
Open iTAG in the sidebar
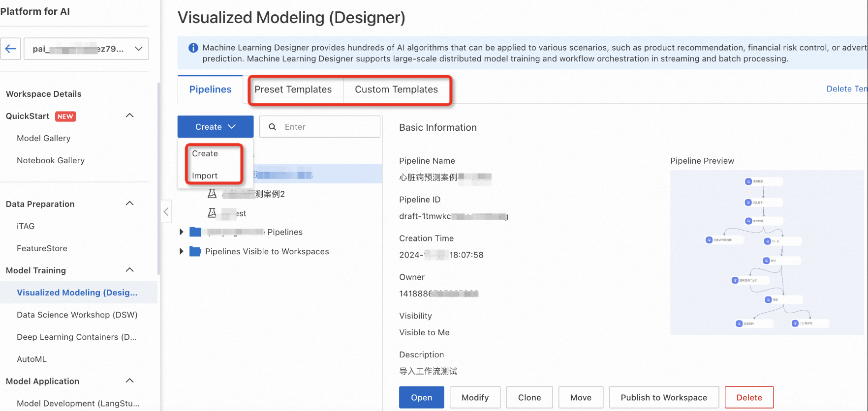pos(26,226)
